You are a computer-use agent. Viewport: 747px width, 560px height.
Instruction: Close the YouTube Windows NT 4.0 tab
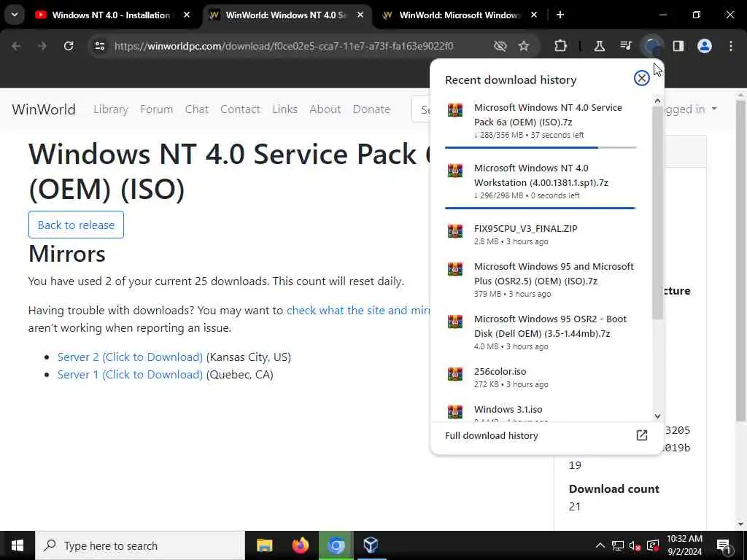[187, 15]
